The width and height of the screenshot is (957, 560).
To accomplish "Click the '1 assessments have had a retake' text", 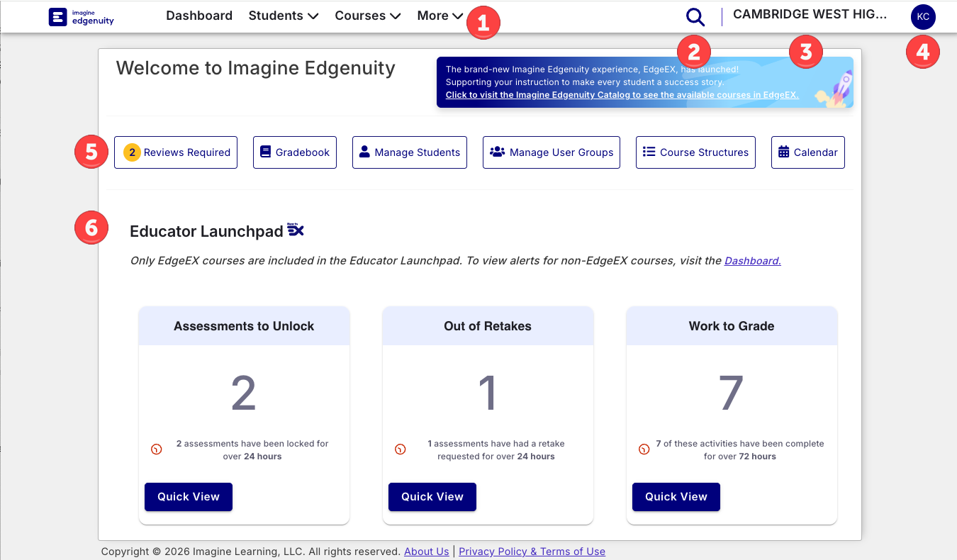I will [x=496, y=450].
